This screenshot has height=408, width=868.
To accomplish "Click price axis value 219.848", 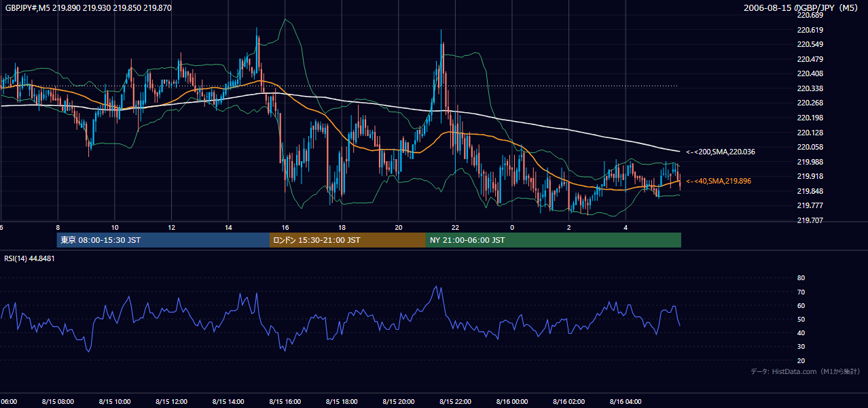I will point(810,190).
